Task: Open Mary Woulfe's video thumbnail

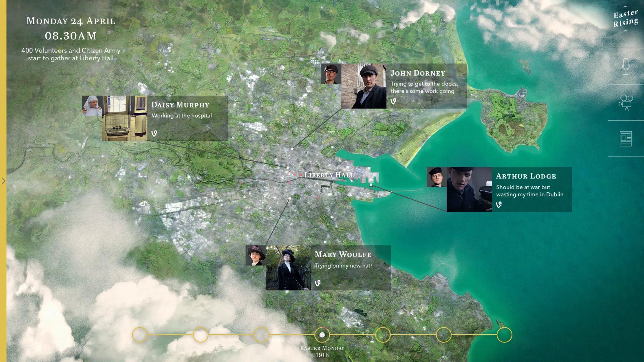Action: [x=288, y=268]
